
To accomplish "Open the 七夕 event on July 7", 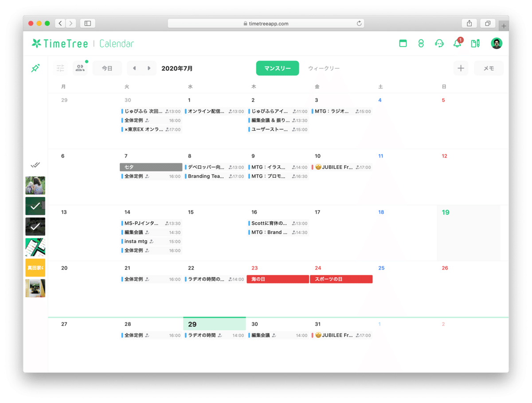I will (151, 167).
